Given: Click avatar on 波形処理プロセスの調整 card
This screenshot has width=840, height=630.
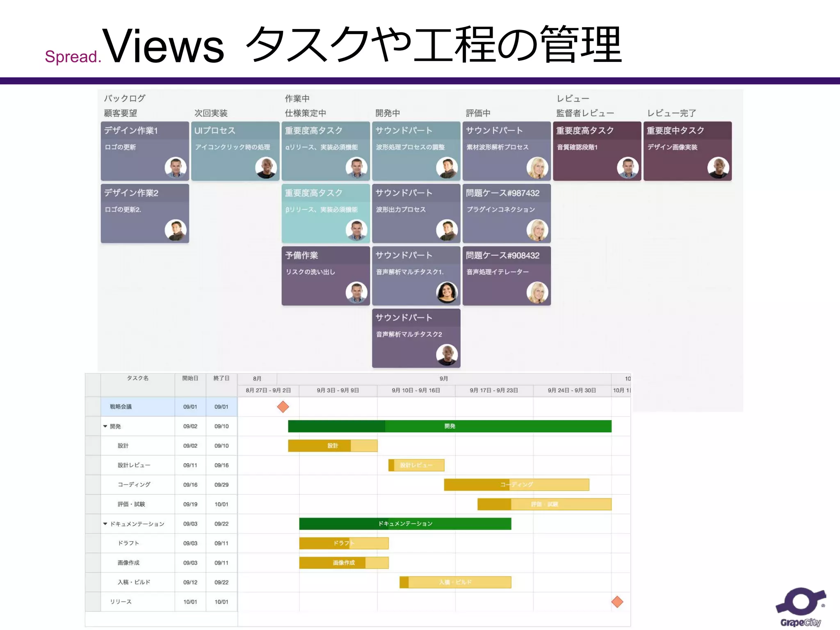Looking at the screenshot, I should click(447, 167).
